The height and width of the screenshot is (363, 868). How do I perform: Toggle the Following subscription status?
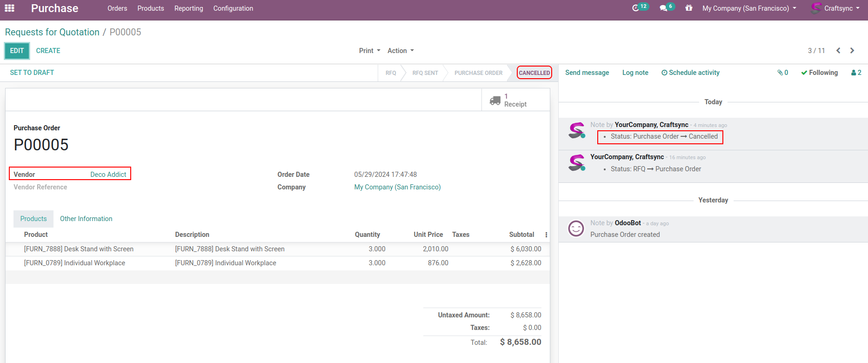tap(819, 73)
